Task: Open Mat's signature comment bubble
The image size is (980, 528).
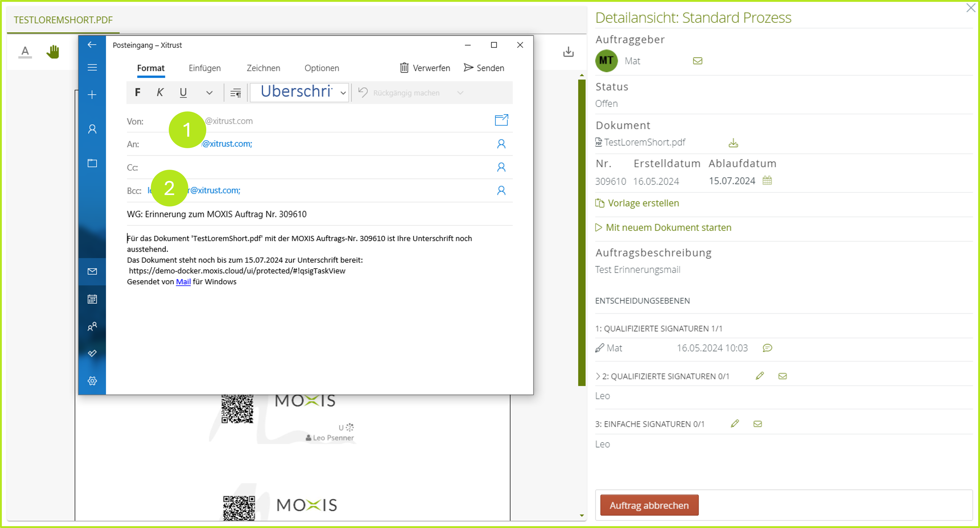Action: click(767, 348)
